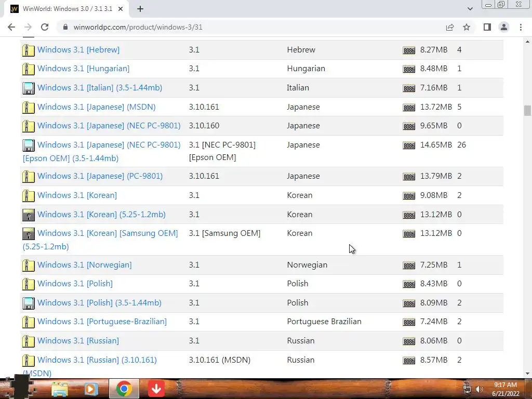Bookmark this page with the star icon
532x399 pixels.
[467, 27]
